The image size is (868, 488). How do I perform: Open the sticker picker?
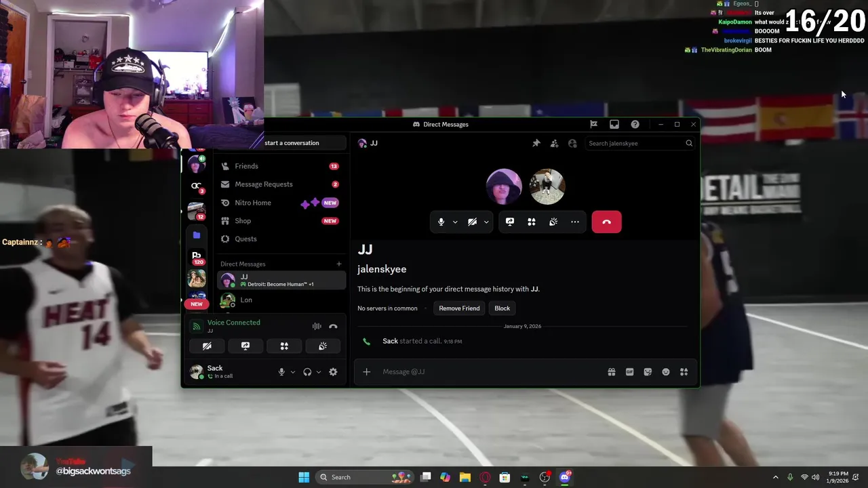[648, 371]
